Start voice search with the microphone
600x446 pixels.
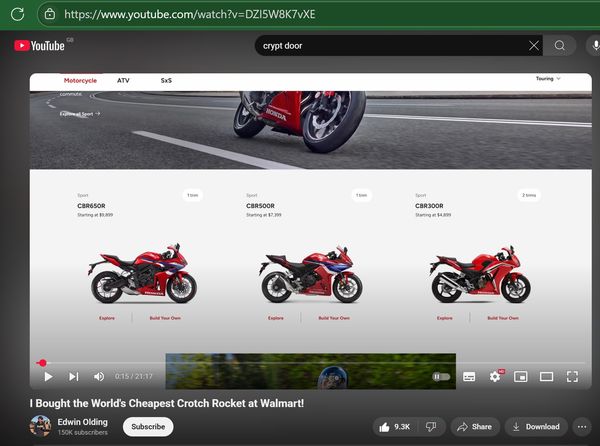[x=595, y=46]
